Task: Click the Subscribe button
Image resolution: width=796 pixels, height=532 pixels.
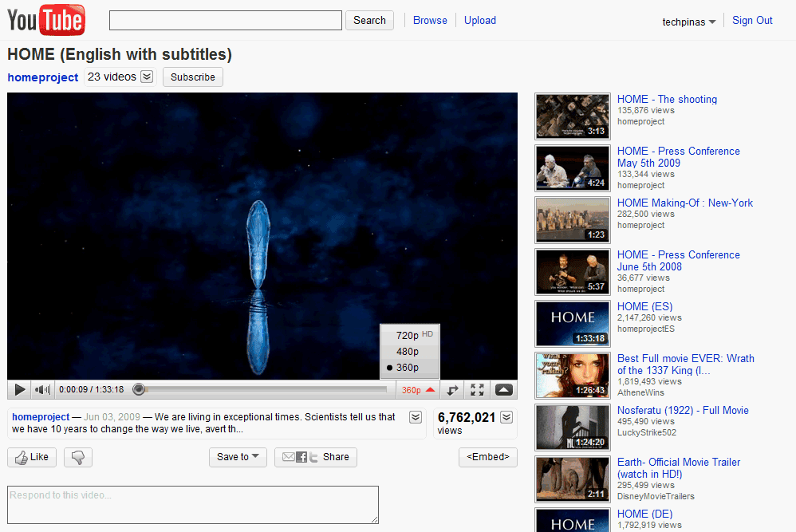Action: pos(193,77)
